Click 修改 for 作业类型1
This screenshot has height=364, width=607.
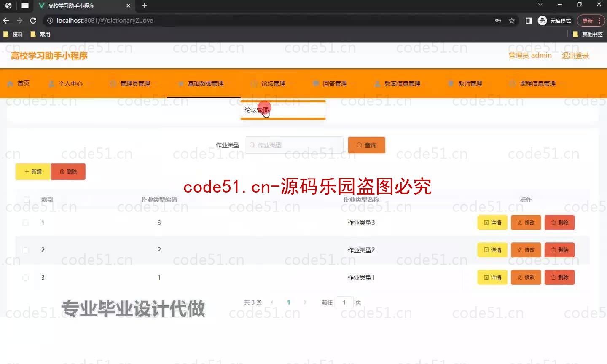pyautogui.click(x=526, y=277)
